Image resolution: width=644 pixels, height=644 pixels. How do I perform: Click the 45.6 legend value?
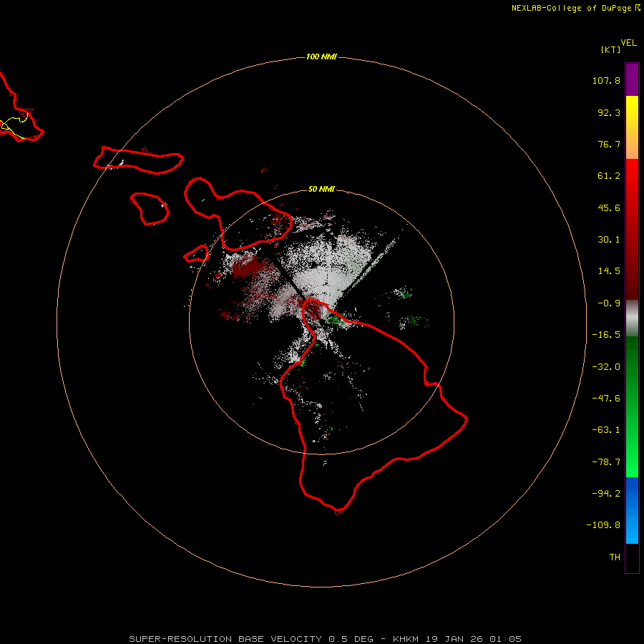point(609,208)
